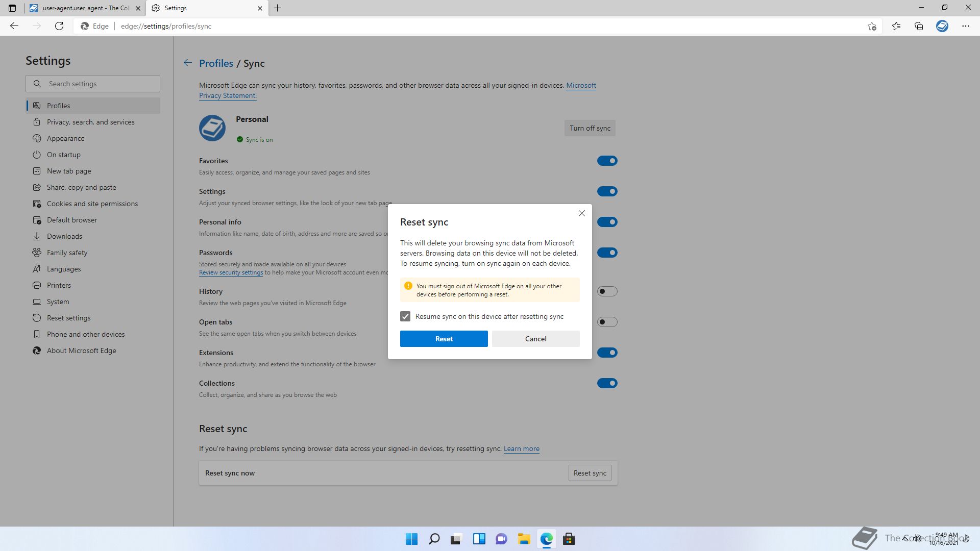Close the Reset sync dialog with X
The image size is (980, 551).
582,213
